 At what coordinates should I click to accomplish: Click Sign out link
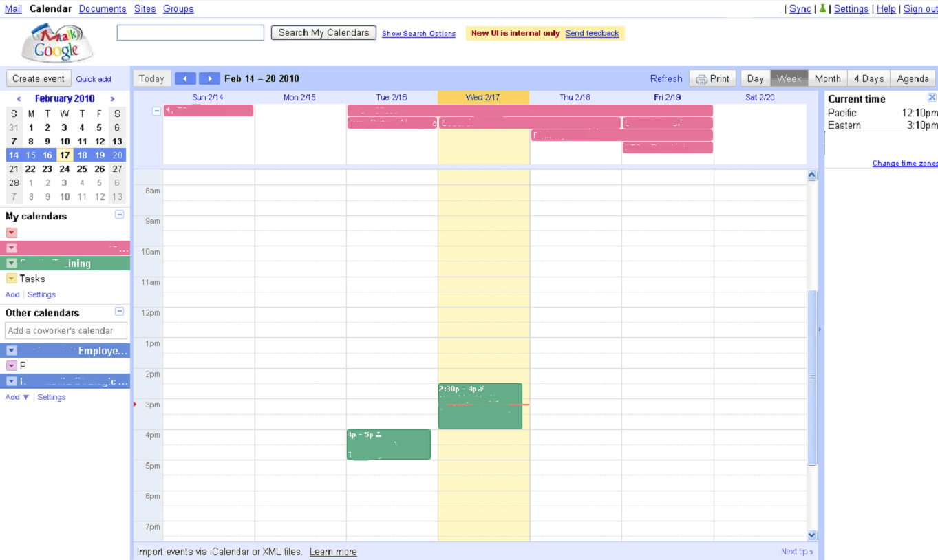[x=921, y=9]
